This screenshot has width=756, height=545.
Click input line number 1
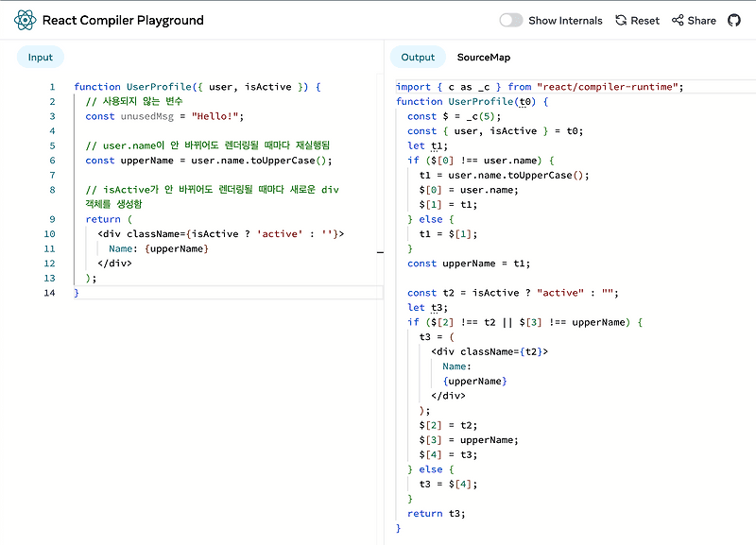pyautogui.click(x=52, y=87)
